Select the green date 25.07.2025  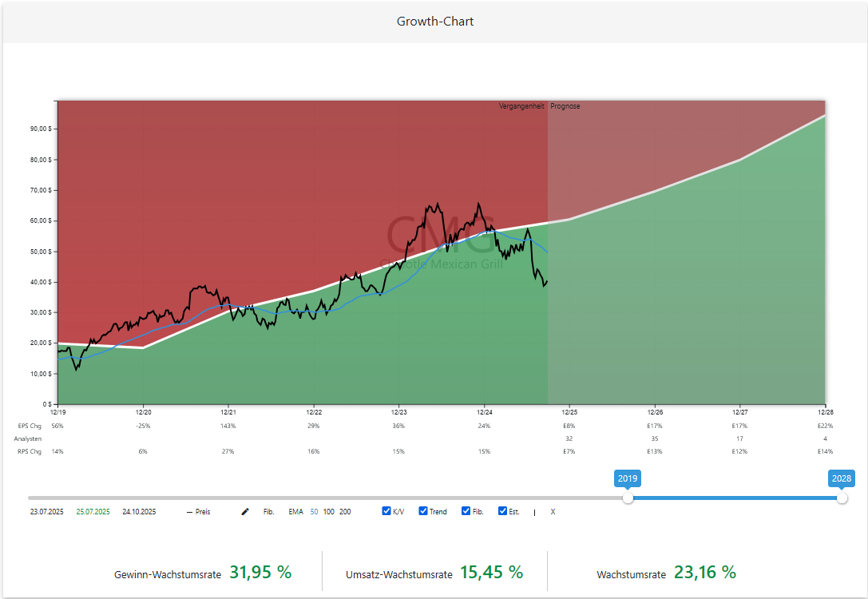[x=93, y=511]
